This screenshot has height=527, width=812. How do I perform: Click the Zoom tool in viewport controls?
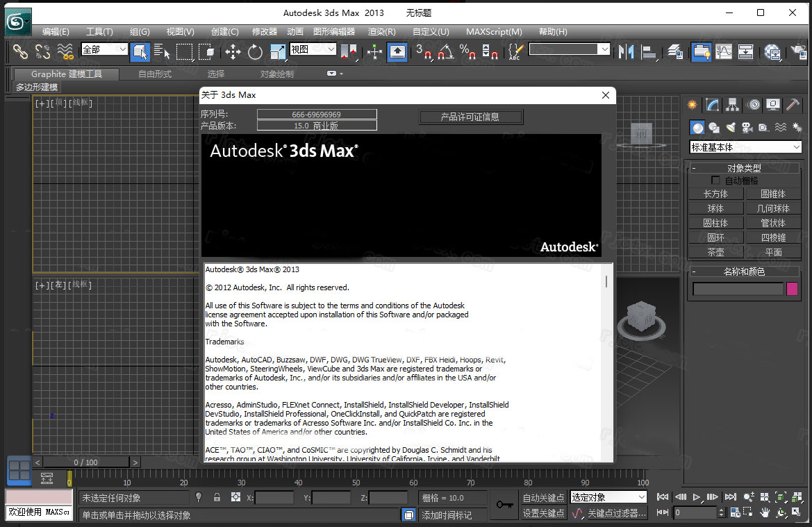749,497
